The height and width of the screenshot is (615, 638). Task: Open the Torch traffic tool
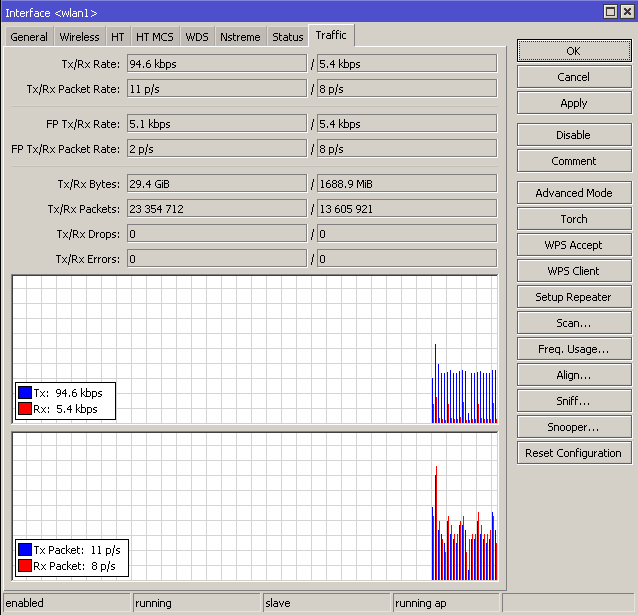tap(573, 219)
